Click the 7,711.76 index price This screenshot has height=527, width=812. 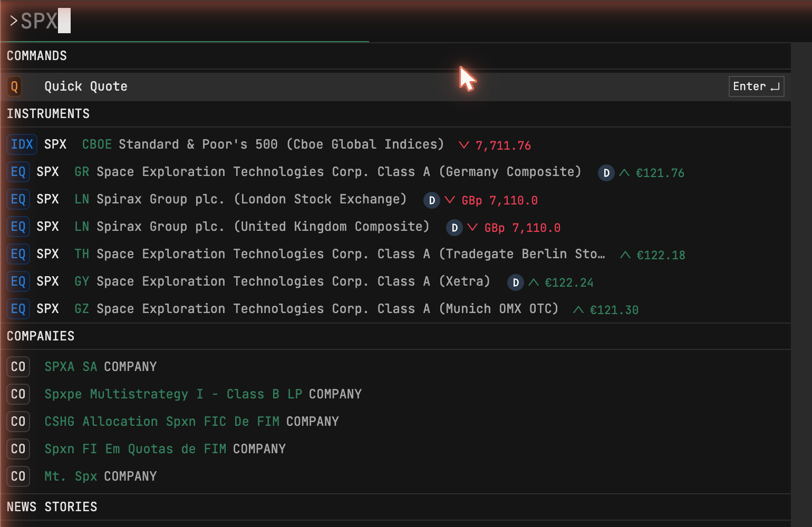pyautogui.click(x=503, y=145)
